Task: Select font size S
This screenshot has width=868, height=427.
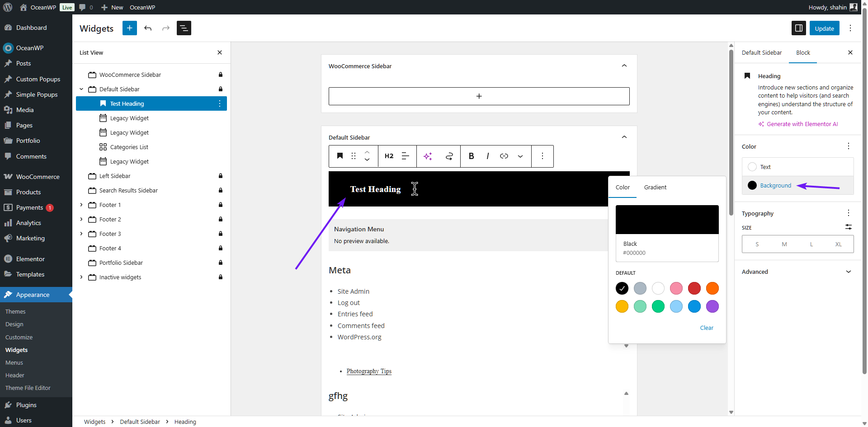Action: [x=757, y=244]
